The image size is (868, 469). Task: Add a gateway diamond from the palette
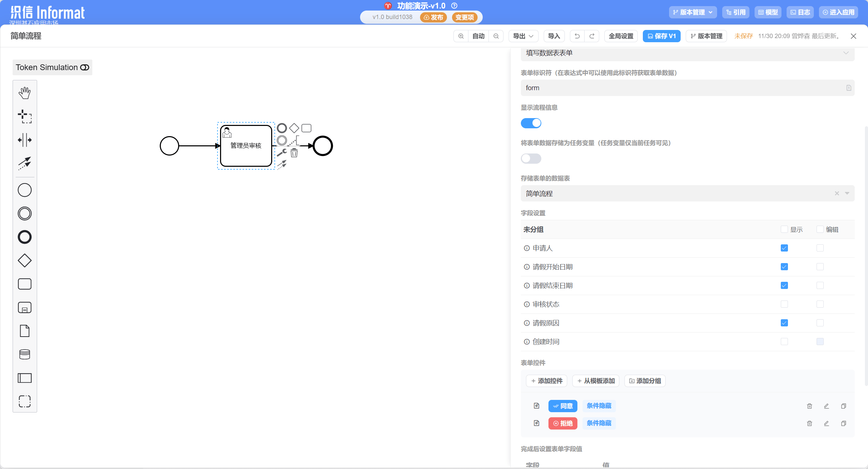coord(25,261)
